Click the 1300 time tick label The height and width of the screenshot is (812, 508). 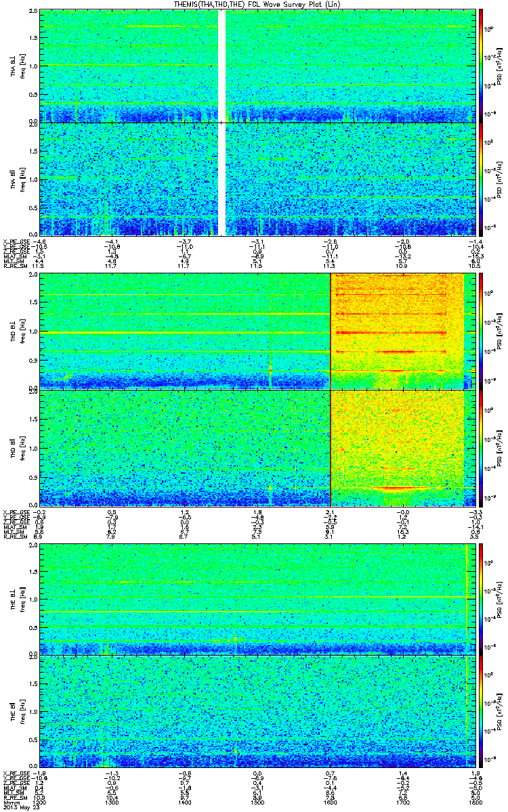(112, 803)
